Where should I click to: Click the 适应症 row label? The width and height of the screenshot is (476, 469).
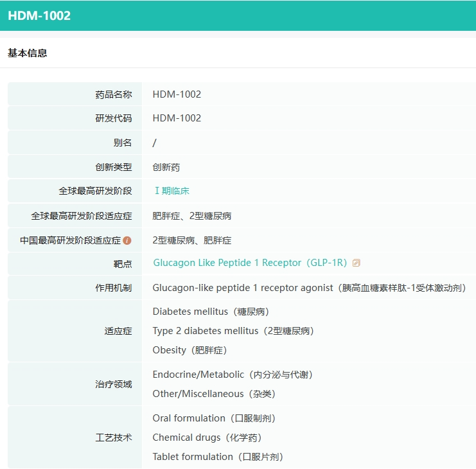(118, 331)
